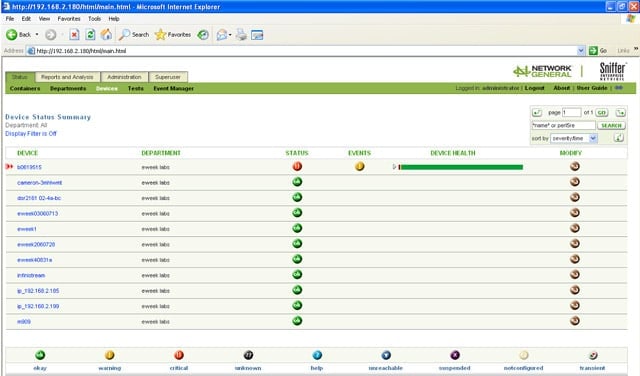Viewport: 640px width, 376px height.
Task: Stop page loading with the red X icon
Action: click(x=74, y=35)
